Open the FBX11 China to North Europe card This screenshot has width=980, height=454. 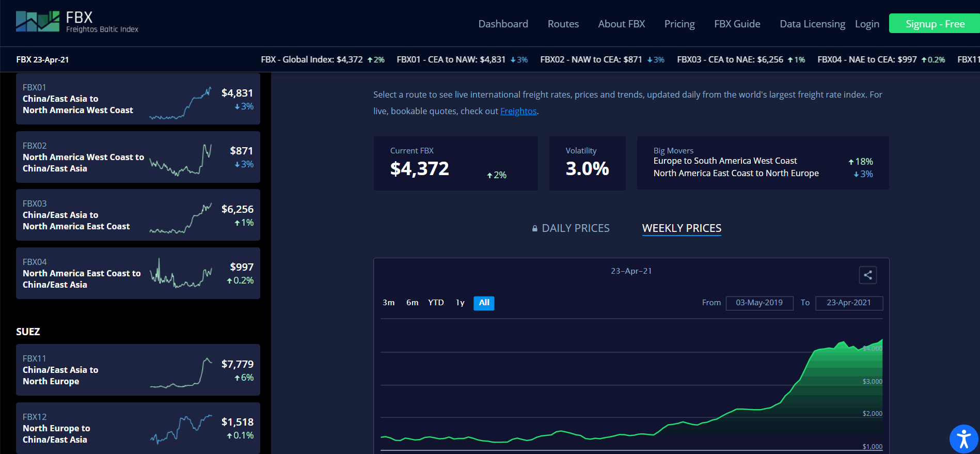click(x=138, y=370)
